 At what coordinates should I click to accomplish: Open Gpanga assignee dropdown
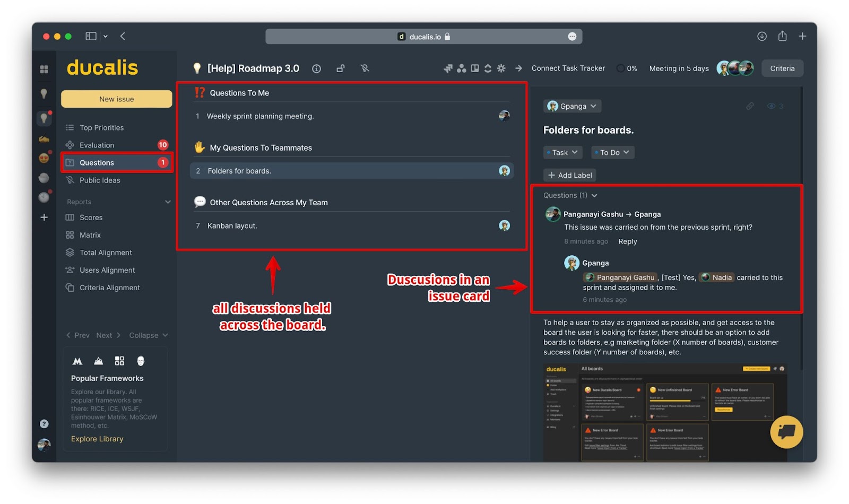pos(572,106)
